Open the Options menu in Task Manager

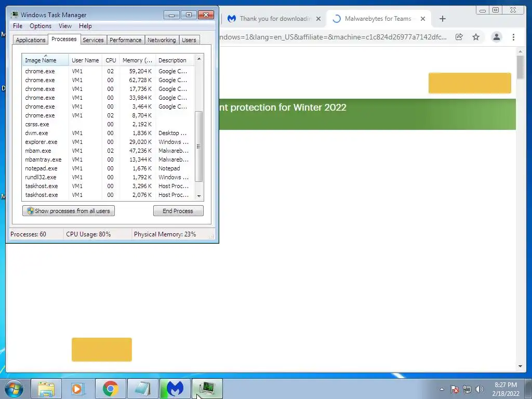click(x=41, y=26)
